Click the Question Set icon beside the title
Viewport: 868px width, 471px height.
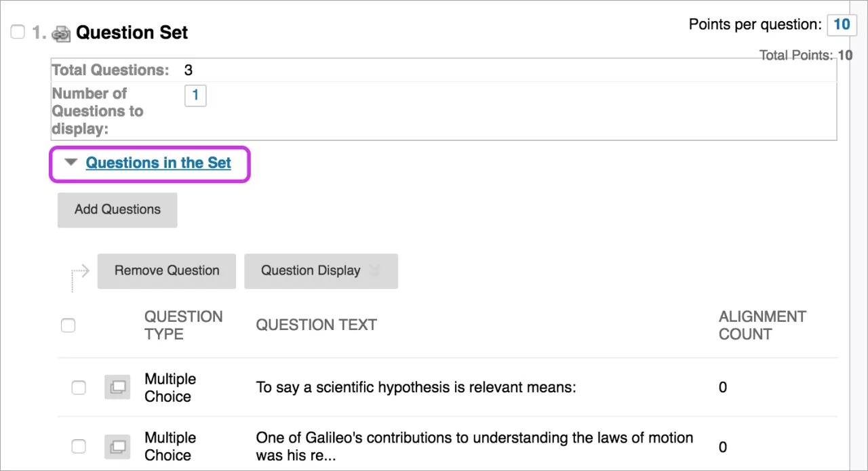pos(62,32)
